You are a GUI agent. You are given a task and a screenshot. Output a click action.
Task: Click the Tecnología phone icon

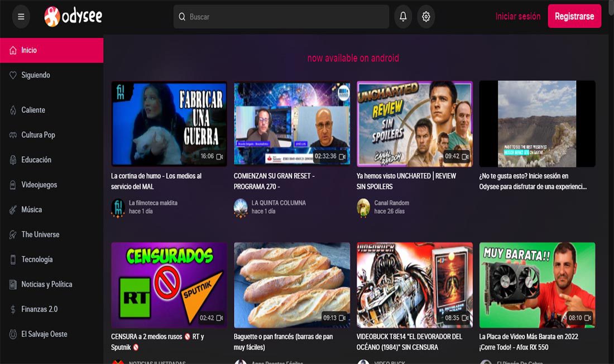13,260
